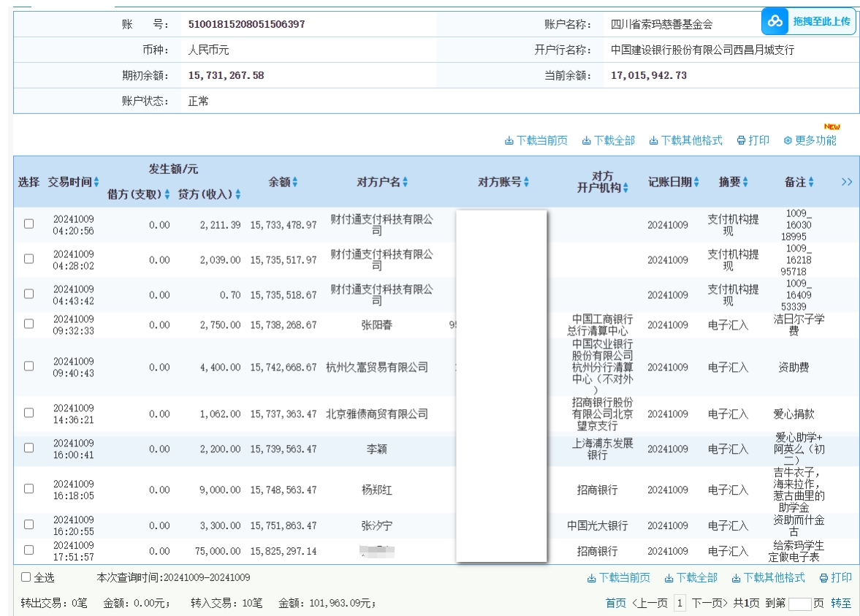Screen dimensions: 860x616
Task: Sort by 对方账号 column arrows
Action: coord(527,181)
